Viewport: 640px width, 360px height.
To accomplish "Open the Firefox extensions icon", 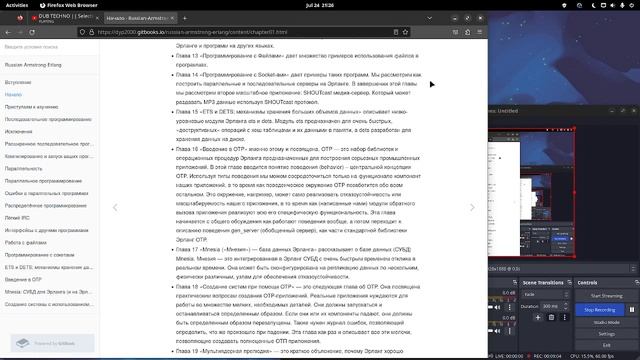I will 467,32.
